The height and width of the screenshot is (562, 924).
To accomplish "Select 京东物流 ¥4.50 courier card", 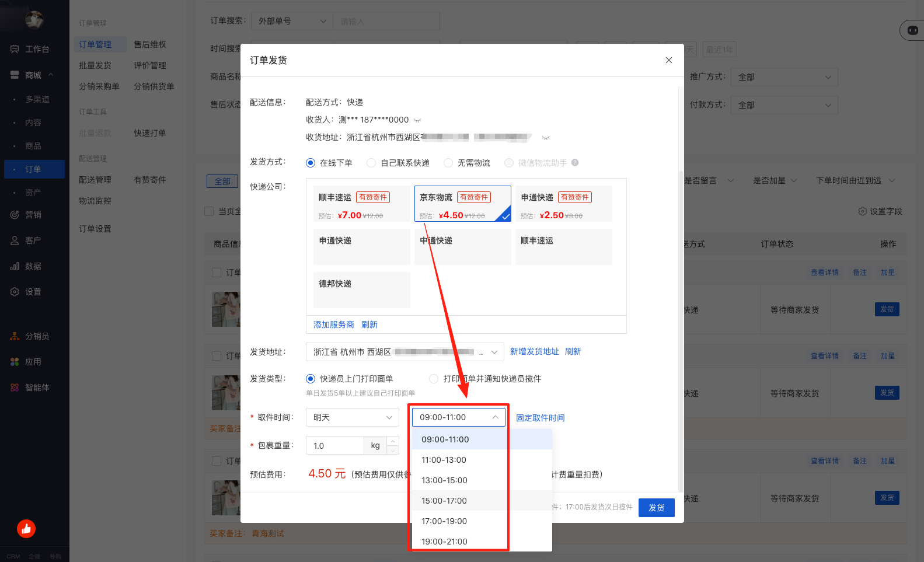I will click(x=463, y=204).
